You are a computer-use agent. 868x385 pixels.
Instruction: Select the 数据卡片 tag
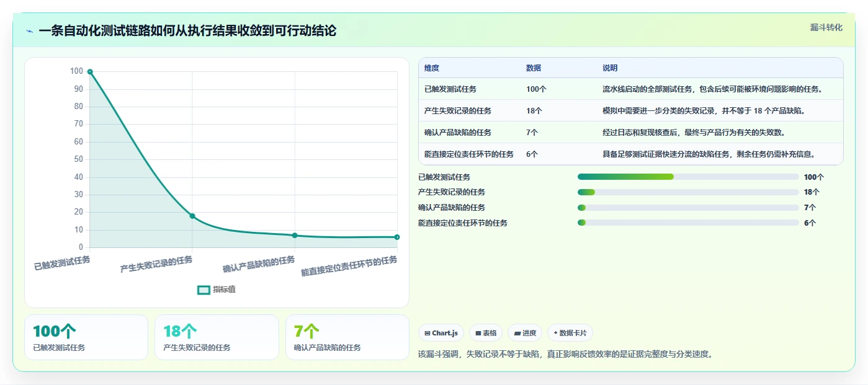[x=570, y=333]
